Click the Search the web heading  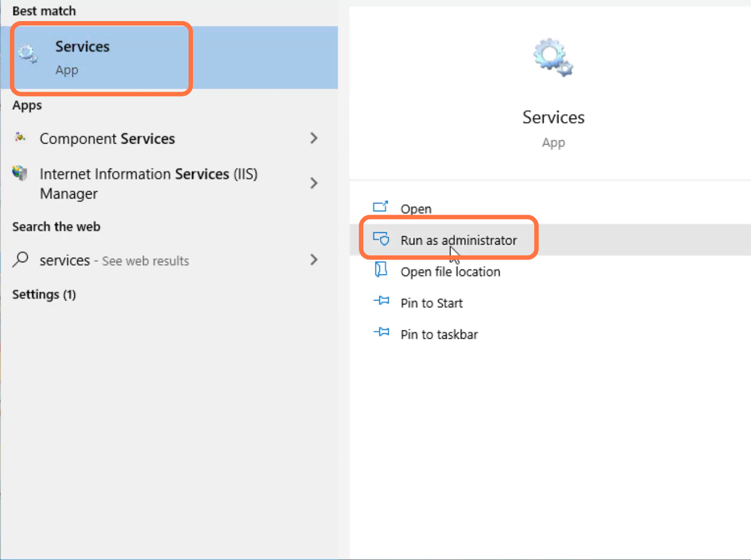(x=57, y=227)
